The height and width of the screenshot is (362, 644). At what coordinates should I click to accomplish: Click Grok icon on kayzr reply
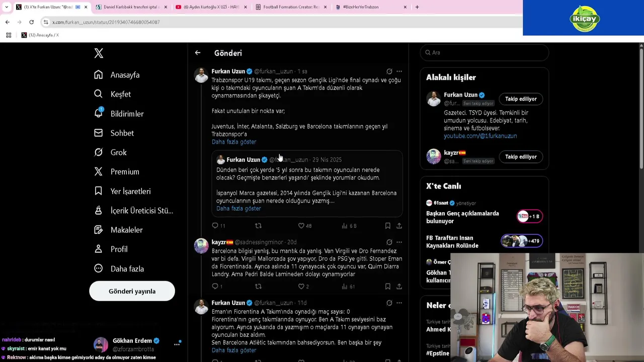coord(389,242)
